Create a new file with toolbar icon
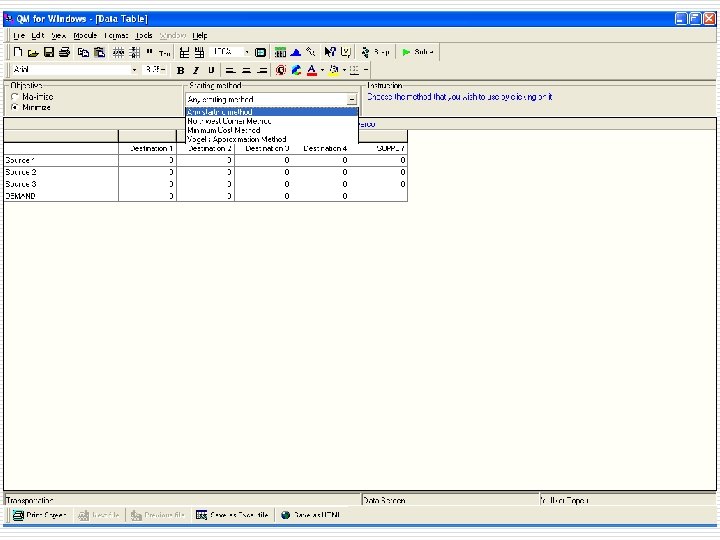The width and height of the screenshot is (720, 540). (18, 52)
